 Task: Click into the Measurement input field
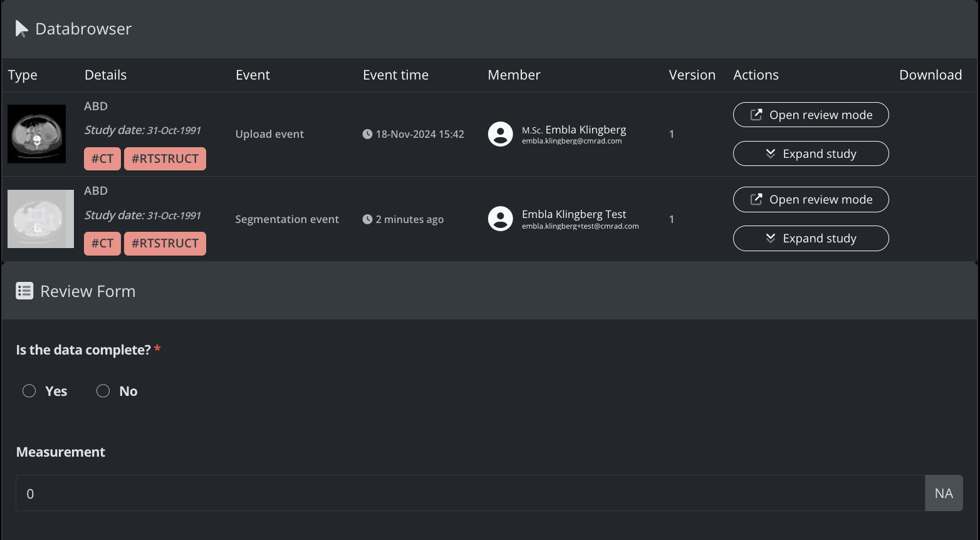(470, 493)
